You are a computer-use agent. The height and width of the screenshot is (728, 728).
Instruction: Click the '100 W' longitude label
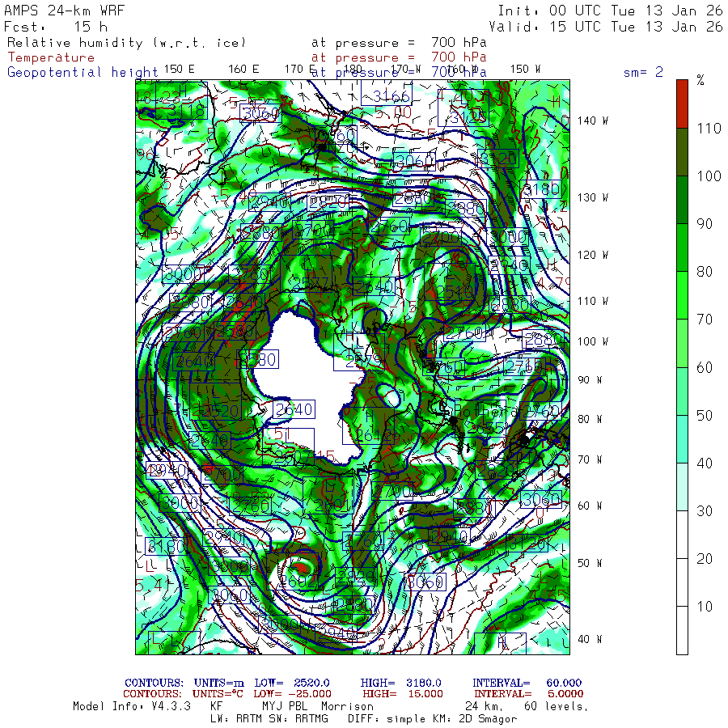592,341
